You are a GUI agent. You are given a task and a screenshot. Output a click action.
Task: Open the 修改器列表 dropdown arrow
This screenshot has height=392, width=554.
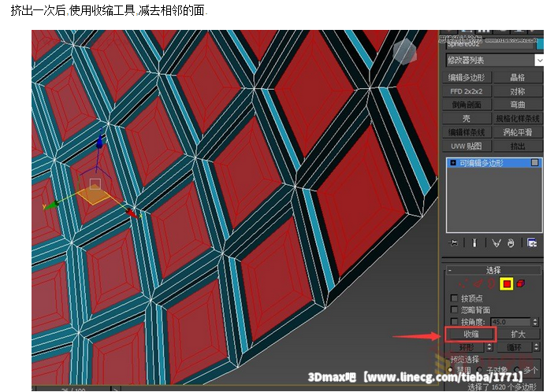(x=540, y=61)
